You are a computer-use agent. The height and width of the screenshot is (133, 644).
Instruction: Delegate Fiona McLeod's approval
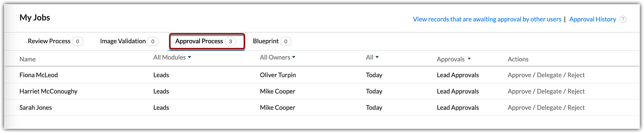click(x=549, y=75)
